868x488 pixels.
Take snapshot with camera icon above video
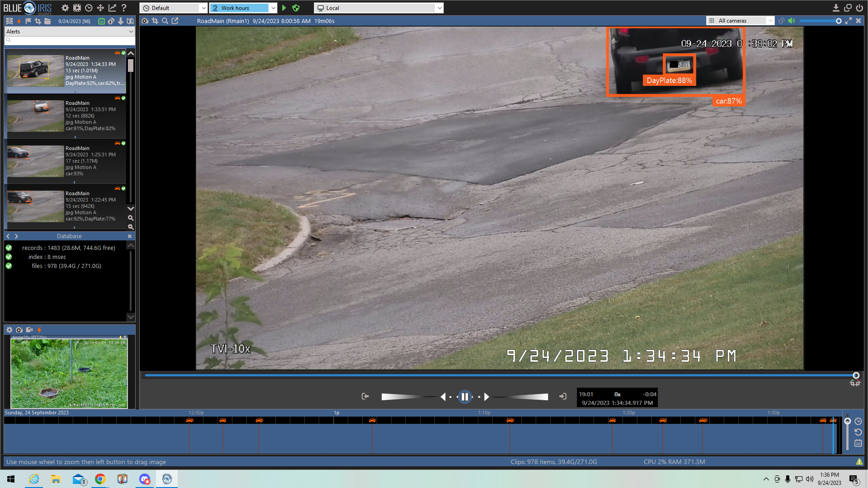(145, 21)
